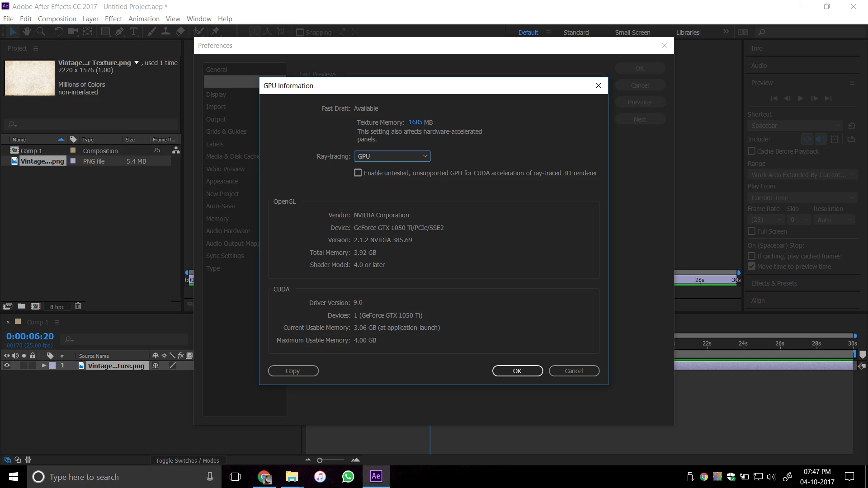868x488 pixels.
Task: Open the Animation menu
Action: (144, 19)
